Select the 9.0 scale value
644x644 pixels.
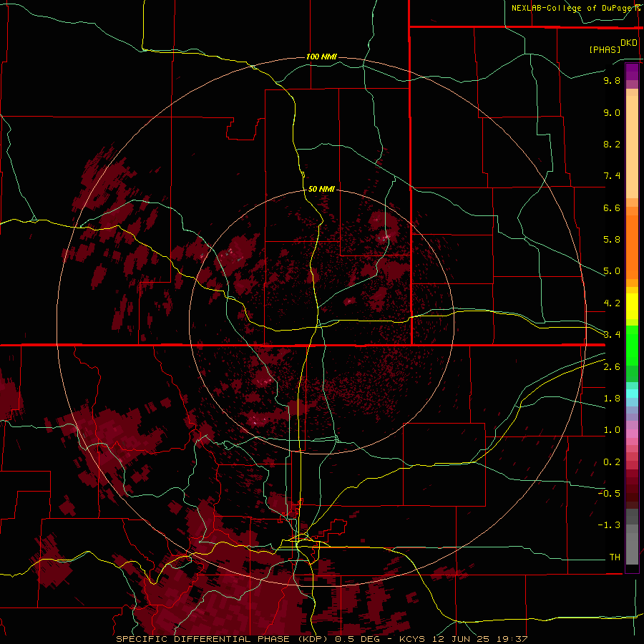612,112
